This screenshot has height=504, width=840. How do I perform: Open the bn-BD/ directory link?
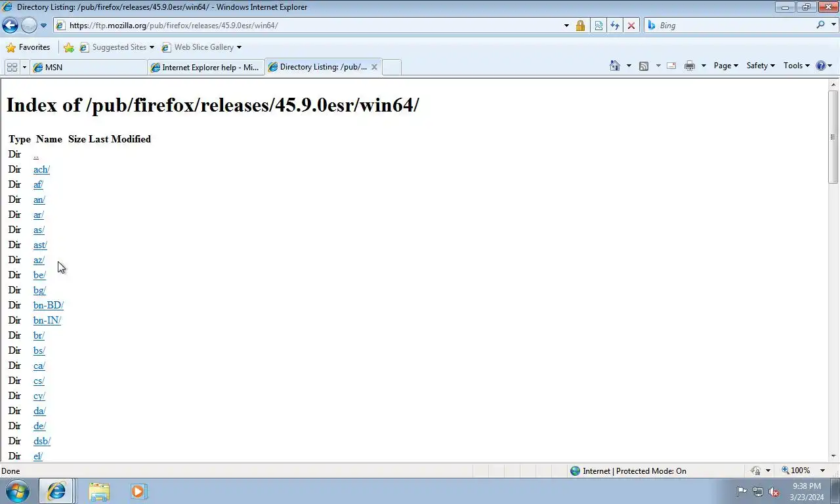49,305
